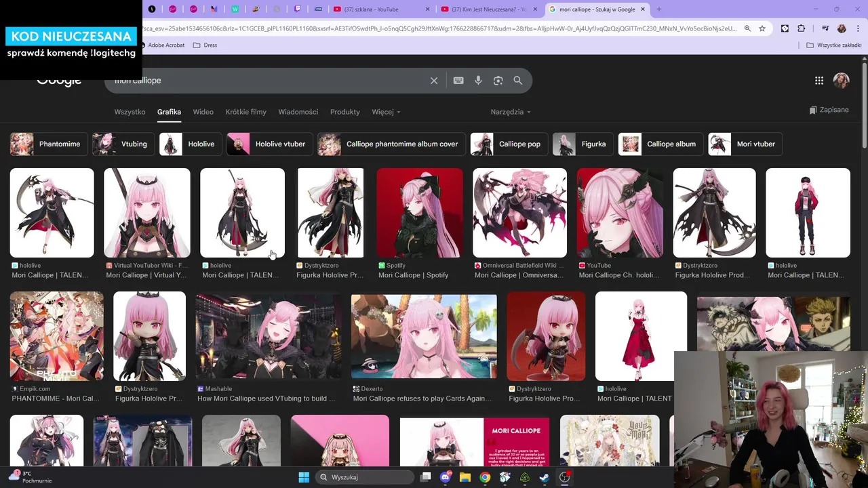
Task: Open the Wiadomości tab
Action: pos(298,112)
